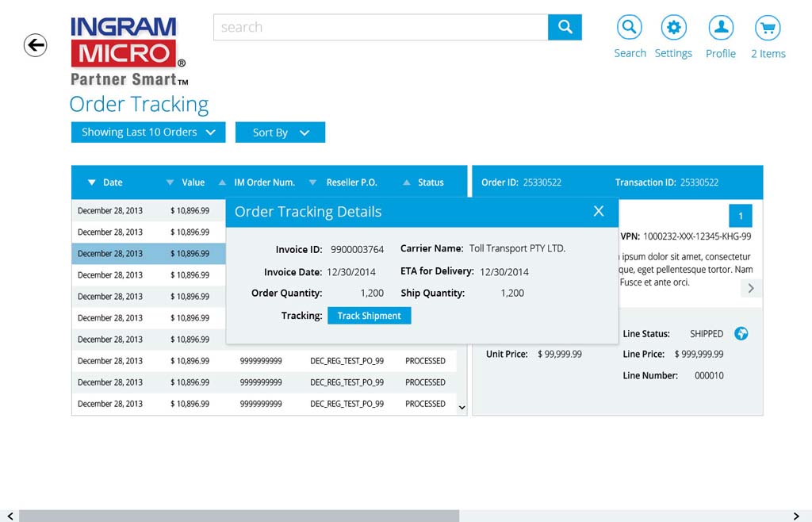Screen dimensions: 812x522
Task: Click the Track Shipment button
Action: (x=369, y=316)
